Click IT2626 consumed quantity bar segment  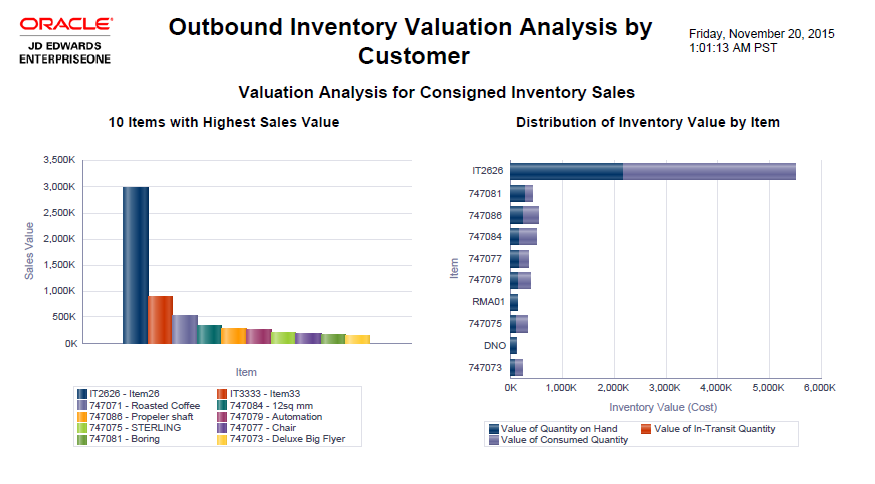coord(709,172)
